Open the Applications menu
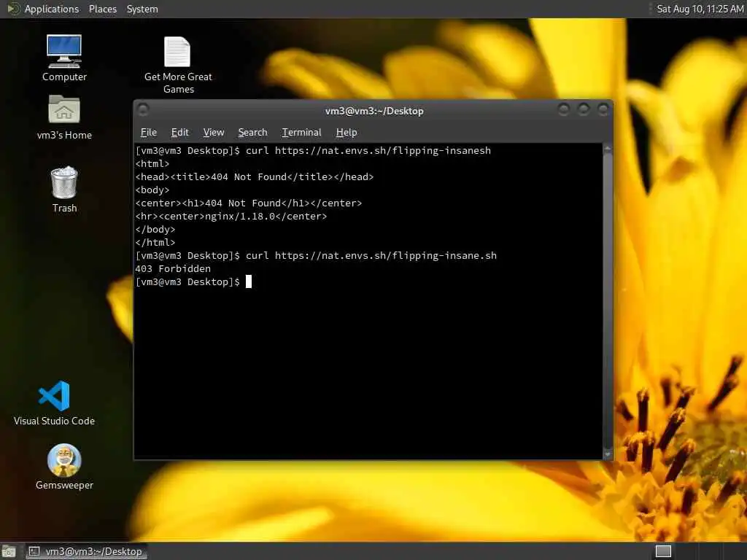The height and width of the screenshot is (560, 747). [x=52, y=9]
